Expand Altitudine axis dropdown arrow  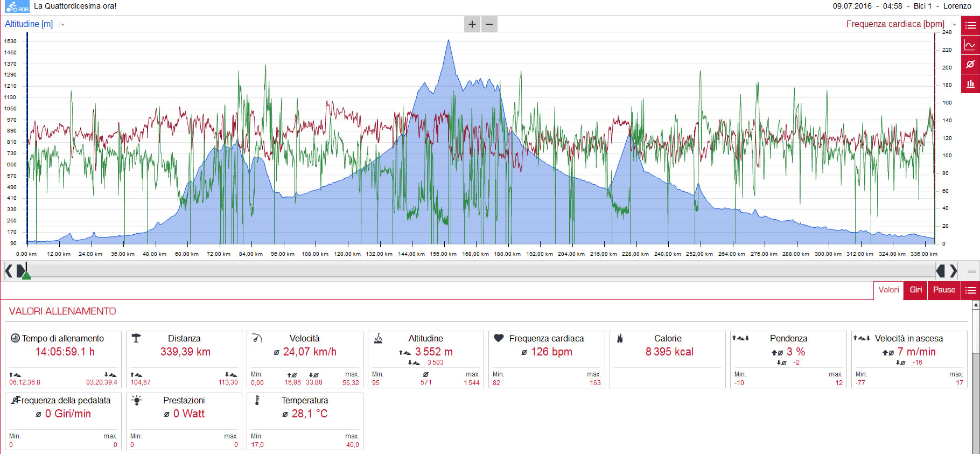pos(63,25)
